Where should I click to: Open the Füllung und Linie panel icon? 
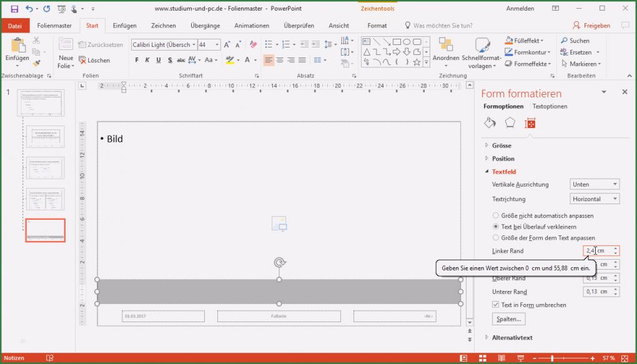click(490, 123)
